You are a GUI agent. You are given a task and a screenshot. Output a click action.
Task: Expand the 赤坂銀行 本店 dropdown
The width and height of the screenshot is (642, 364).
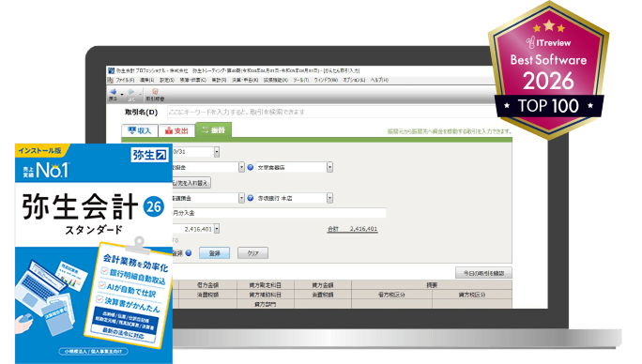329,198
